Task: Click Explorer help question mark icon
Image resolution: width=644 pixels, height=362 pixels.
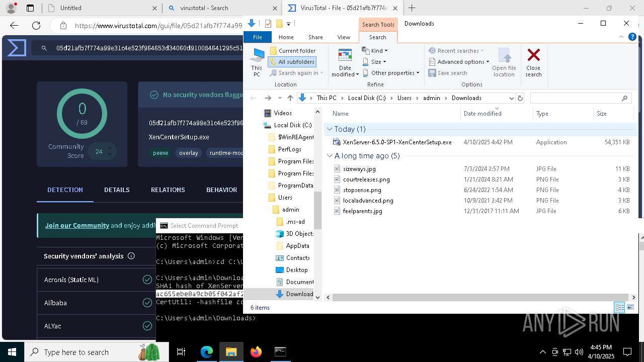Action: tap(633, 37)
